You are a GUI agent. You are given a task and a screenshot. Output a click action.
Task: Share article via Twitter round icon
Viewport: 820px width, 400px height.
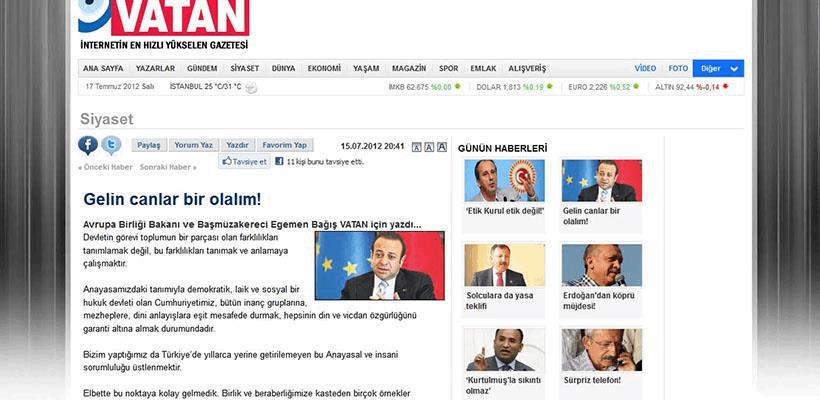click(111, 145)
